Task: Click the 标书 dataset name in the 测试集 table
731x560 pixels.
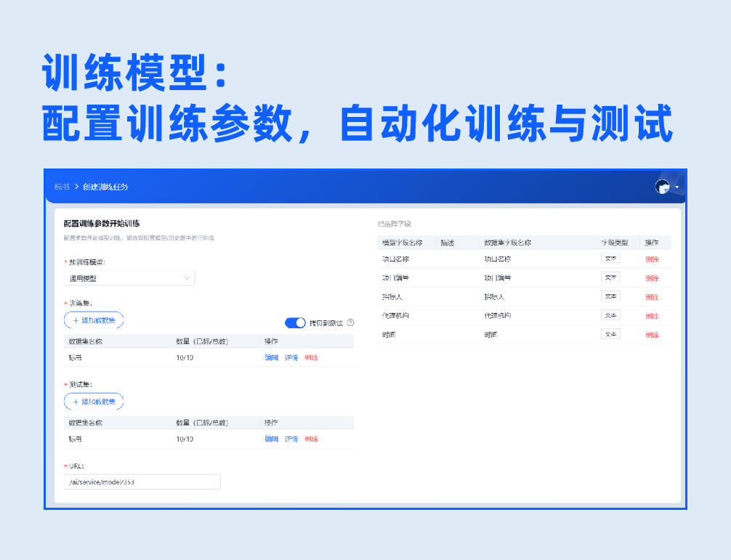Action: (x=76, y=439)
